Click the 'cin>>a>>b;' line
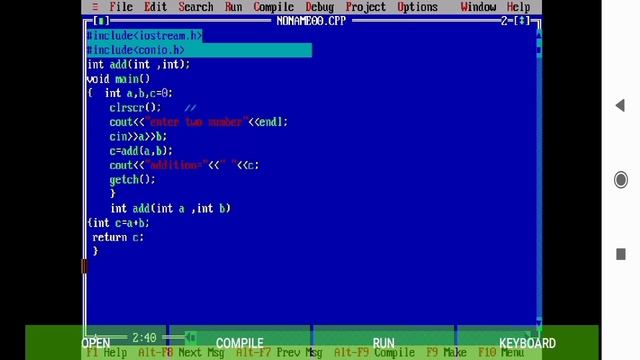 pos(138,136)
